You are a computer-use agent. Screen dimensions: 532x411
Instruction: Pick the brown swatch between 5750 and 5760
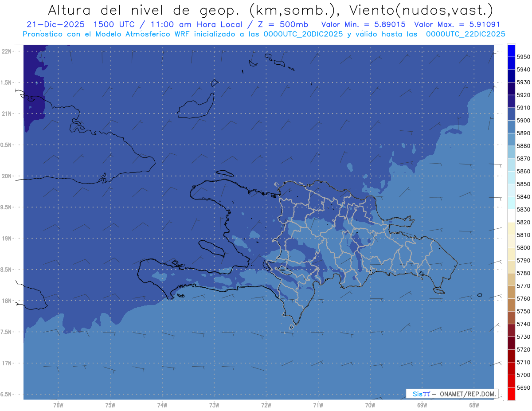tap(511, 305)
